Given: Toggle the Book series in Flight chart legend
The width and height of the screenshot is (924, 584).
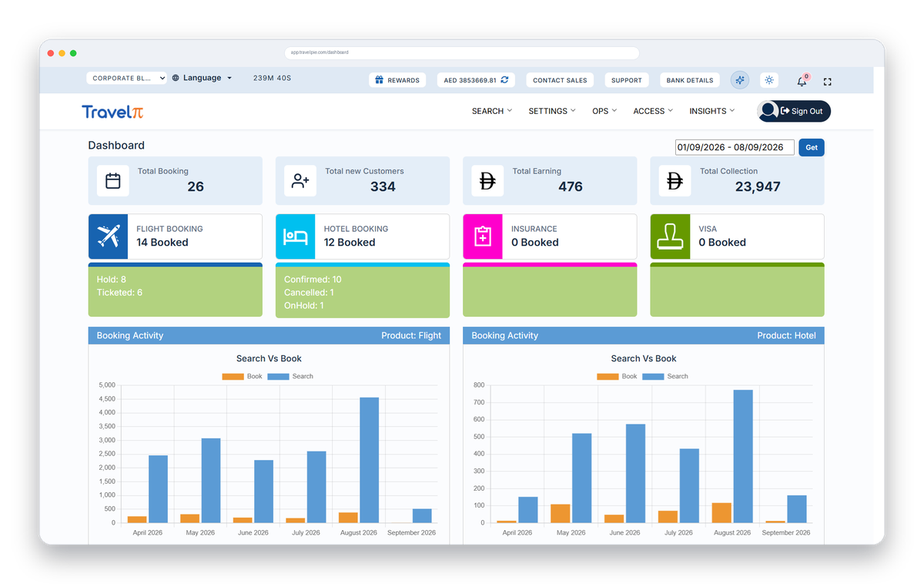Looking at the screenshot, I should pos(243,377).
